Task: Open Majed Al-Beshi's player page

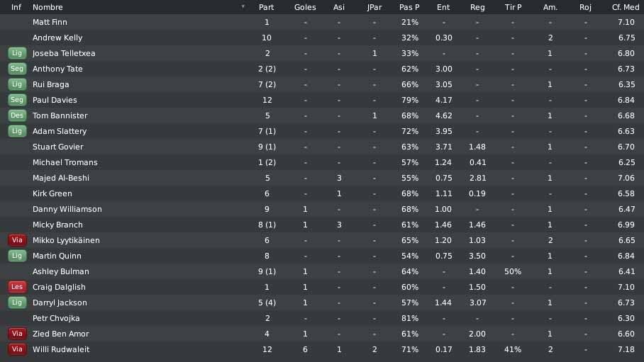Action: 61,178
